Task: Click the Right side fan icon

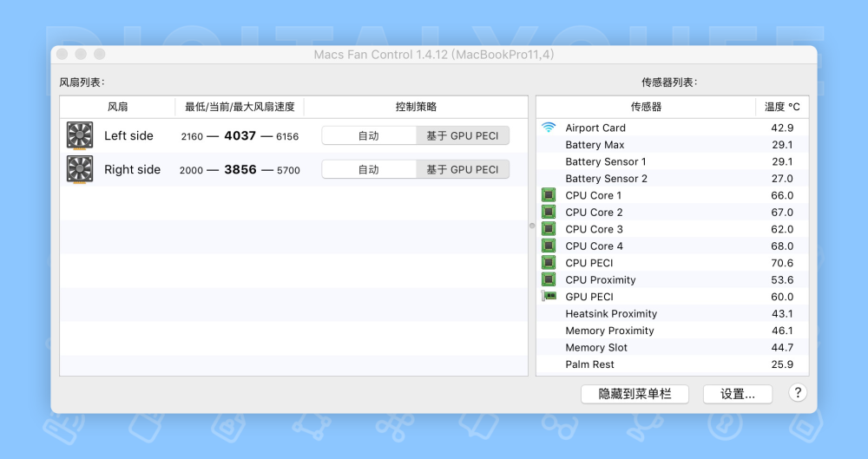Action: [80, 169]
